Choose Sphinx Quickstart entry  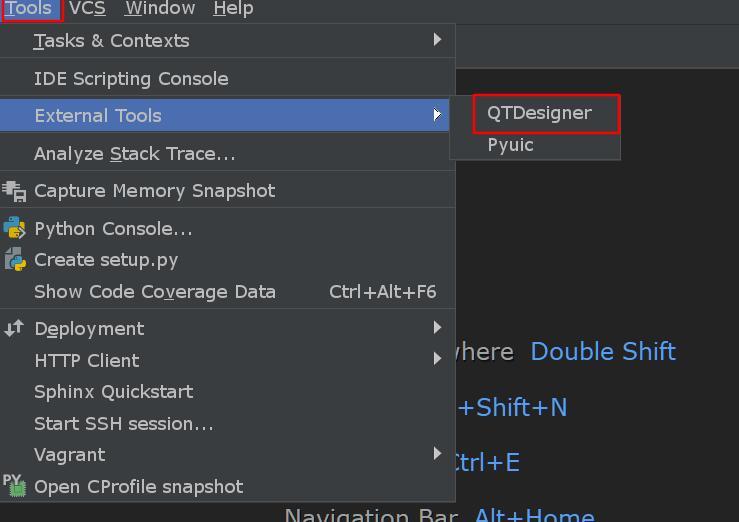[114, 391]
